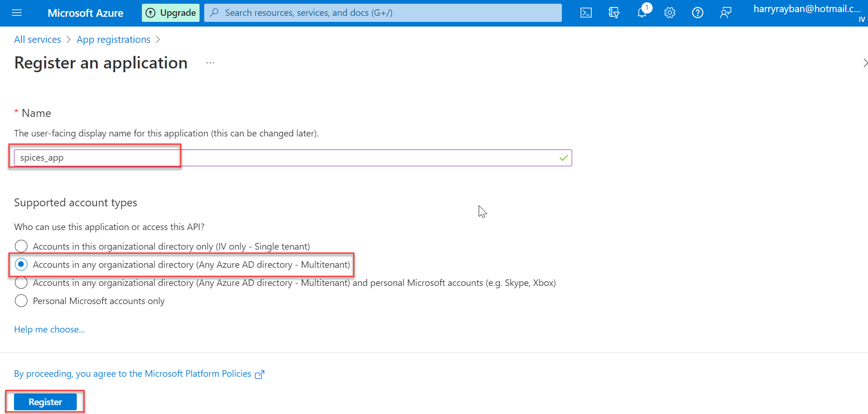The width and height of the screenshot is (868, 414).
Task: Click the green validation checkmark in Name field
Action: [x=563, y=158]
